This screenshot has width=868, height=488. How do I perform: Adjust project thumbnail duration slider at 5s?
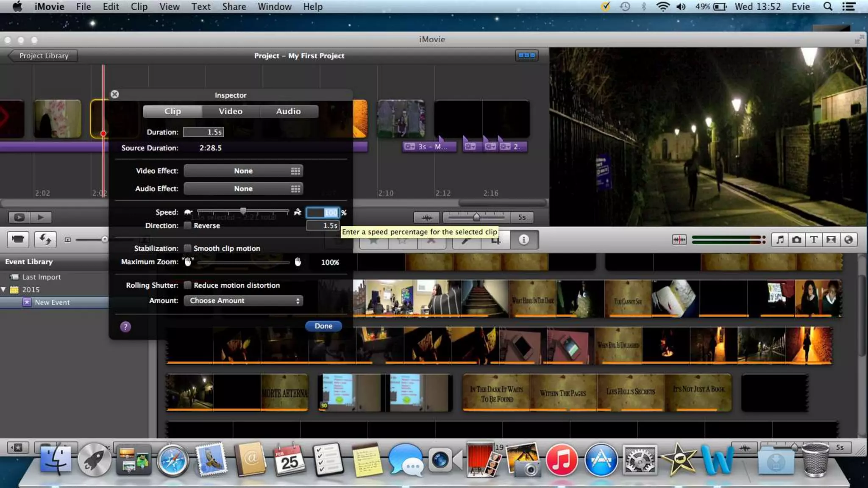pyautogui.click(x=476, y=217)
